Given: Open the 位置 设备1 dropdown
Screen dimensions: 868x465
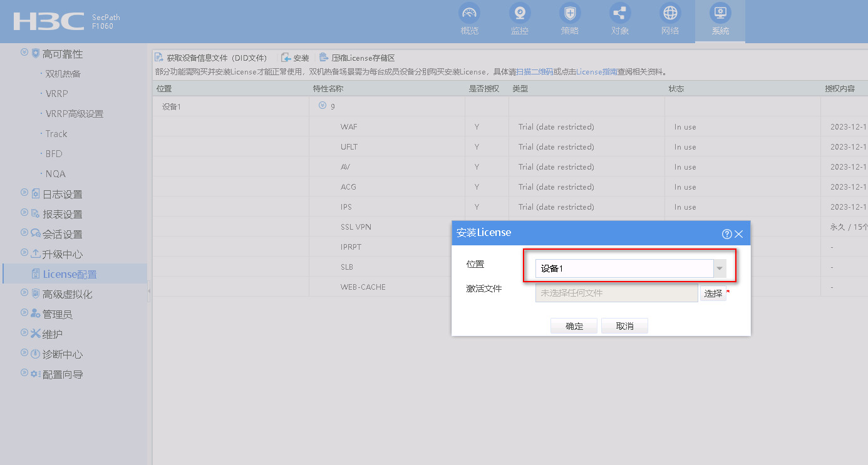Looking at the screenshot, I should pos(720,268).
